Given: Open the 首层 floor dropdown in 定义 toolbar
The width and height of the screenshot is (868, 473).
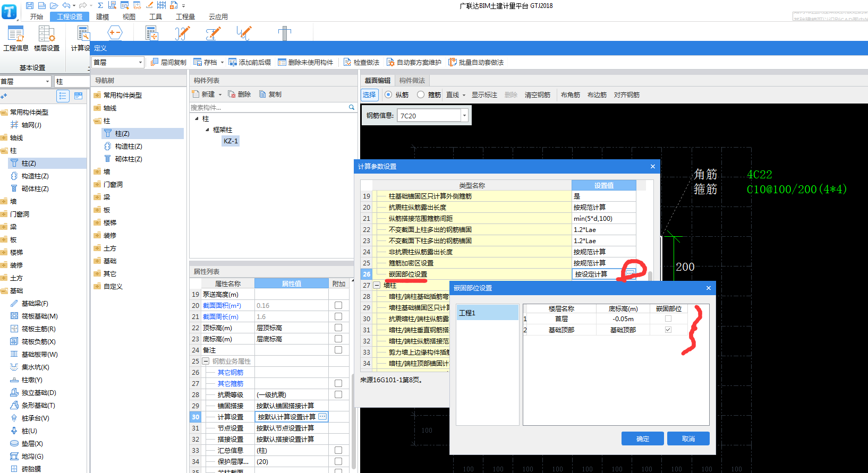Looking at the screenshot, I should [140, 62].
